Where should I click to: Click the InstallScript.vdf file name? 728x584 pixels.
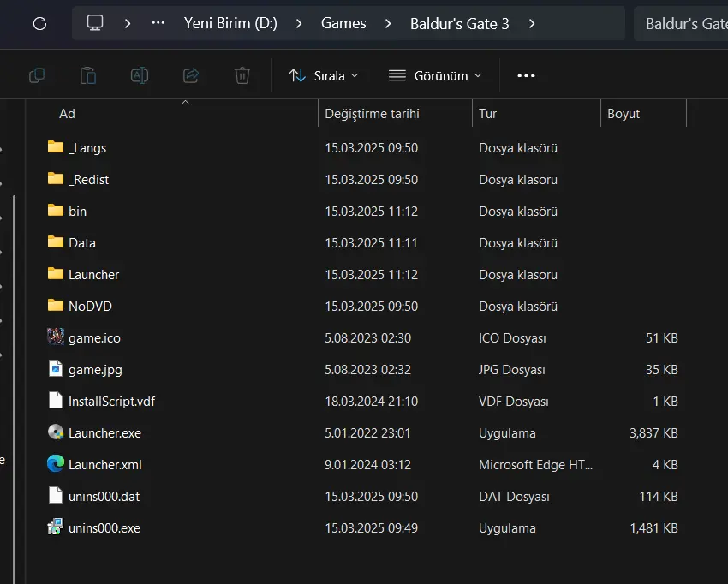click(112, 402)
